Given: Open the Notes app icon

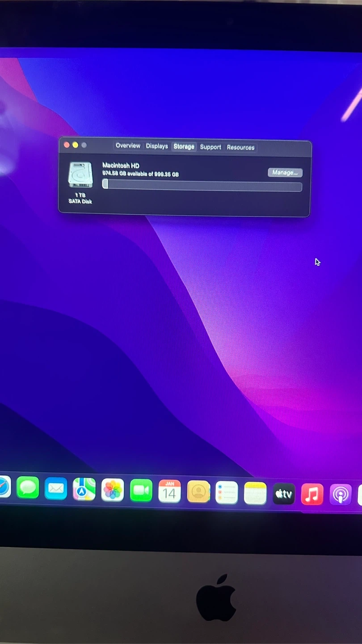Looking at the screenshot, I should tap(255, 493).
